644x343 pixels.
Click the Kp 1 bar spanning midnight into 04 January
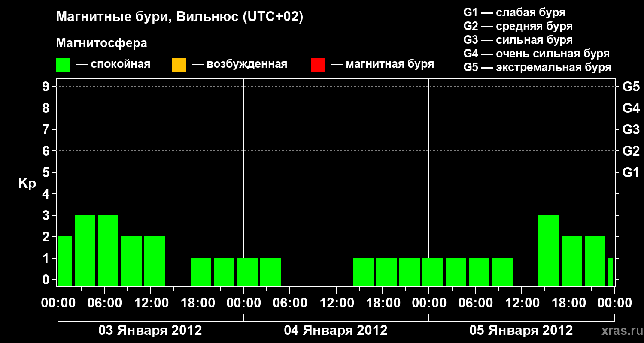click(247, 272)
